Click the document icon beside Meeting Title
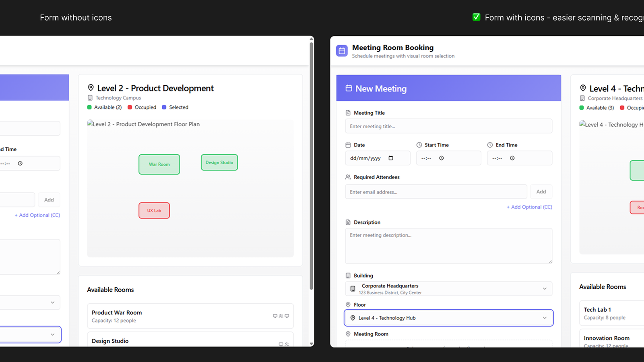Screen dimensions: 644x362 [x=348, y=113]
